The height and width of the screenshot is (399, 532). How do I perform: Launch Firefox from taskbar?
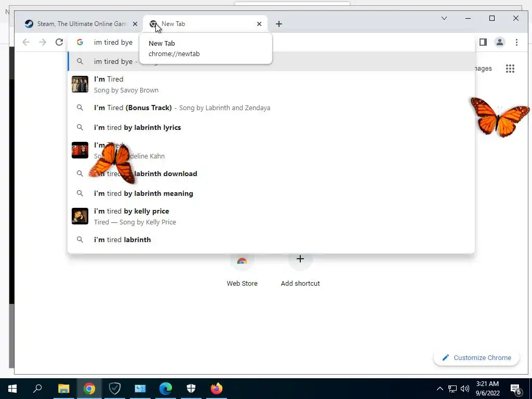pos(217,389)
